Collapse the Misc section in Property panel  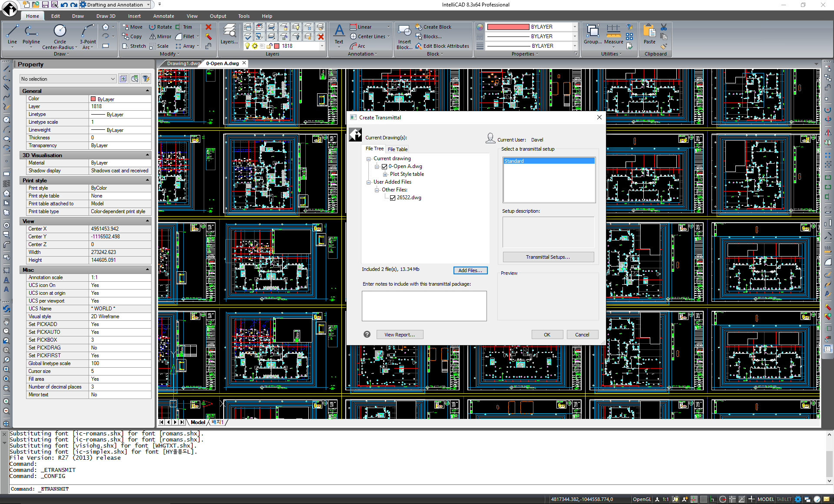tap(148, 270)
